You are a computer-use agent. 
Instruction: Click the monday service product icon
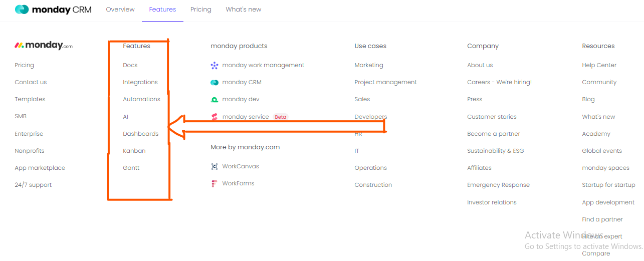pos(214,117)
